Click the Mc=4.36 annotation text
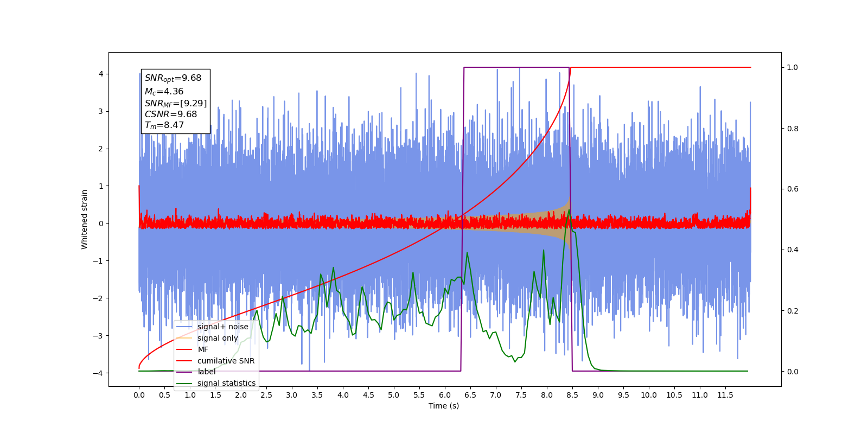 pyautogui.click(x=164, y=92)
